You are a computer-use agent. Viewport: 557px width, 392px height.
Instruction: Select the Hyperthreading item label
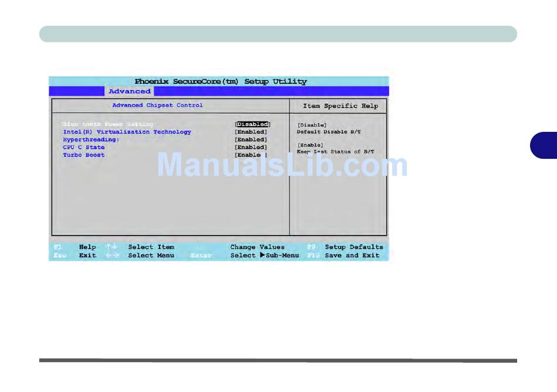tap(91, 139)
